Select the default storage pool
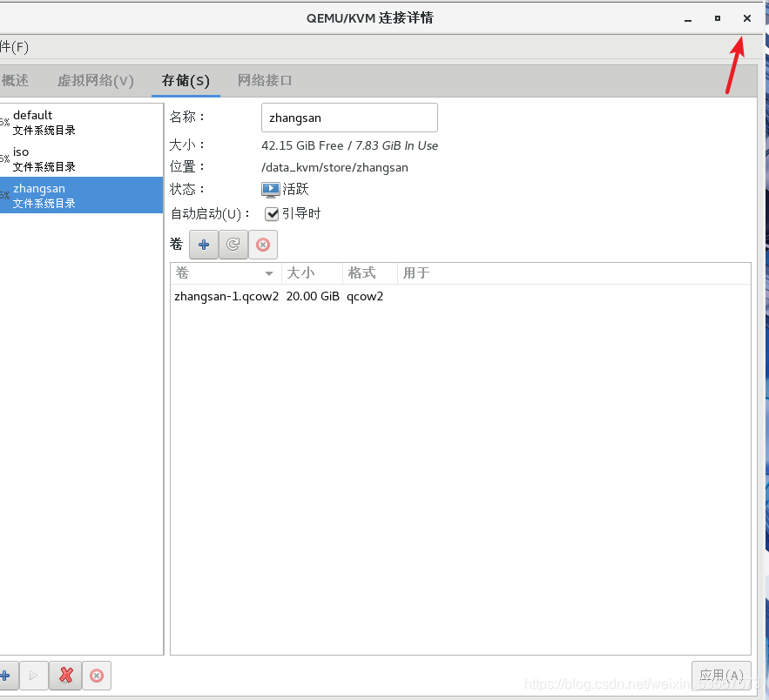The width and height of the screenshot is (769, 700). [x=81, y=122]
